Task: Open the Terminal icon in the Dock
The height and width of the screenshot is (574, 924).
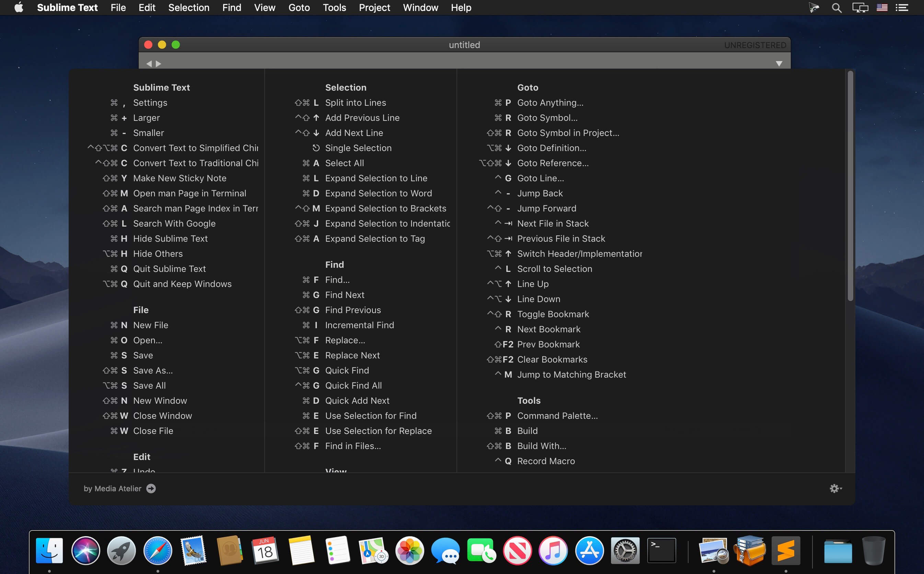Action: (661, 550)
